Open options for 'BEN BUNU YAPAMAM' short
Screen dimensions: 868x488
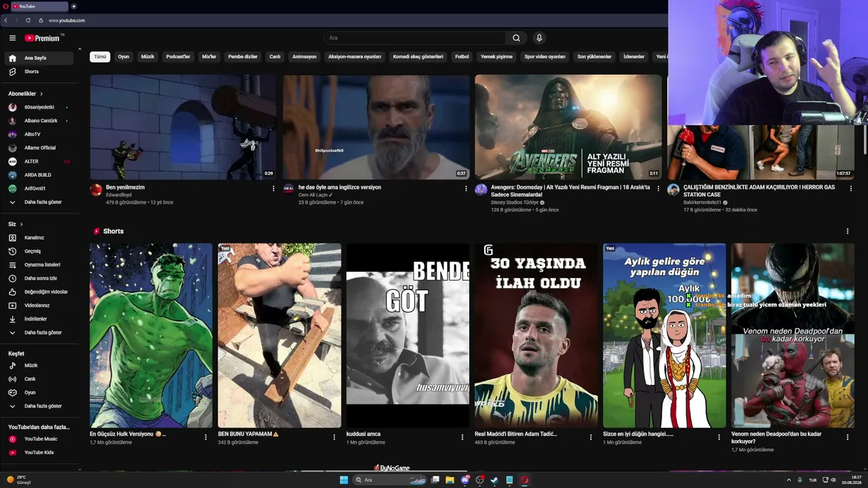(334, 437)
